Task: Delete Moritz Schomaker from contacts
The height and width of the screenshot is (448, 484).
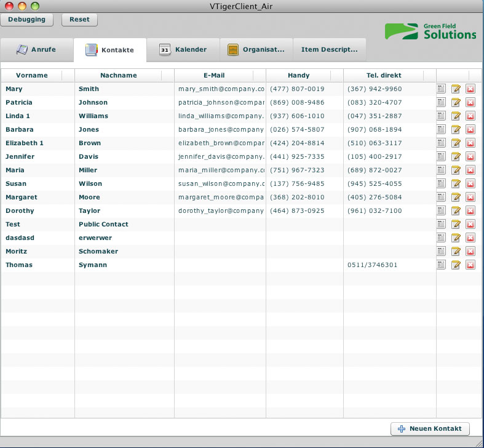Action: tap(470, 251)
